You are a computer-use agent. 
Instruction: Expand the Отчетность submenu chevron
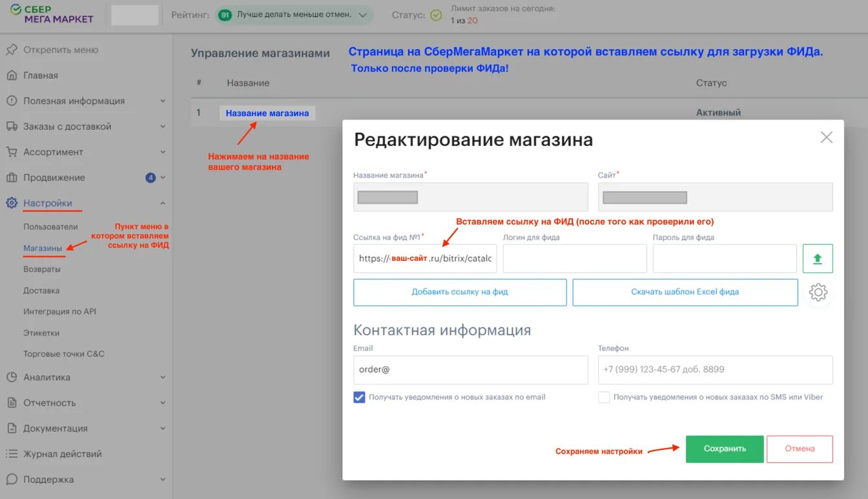pos(163,403)
